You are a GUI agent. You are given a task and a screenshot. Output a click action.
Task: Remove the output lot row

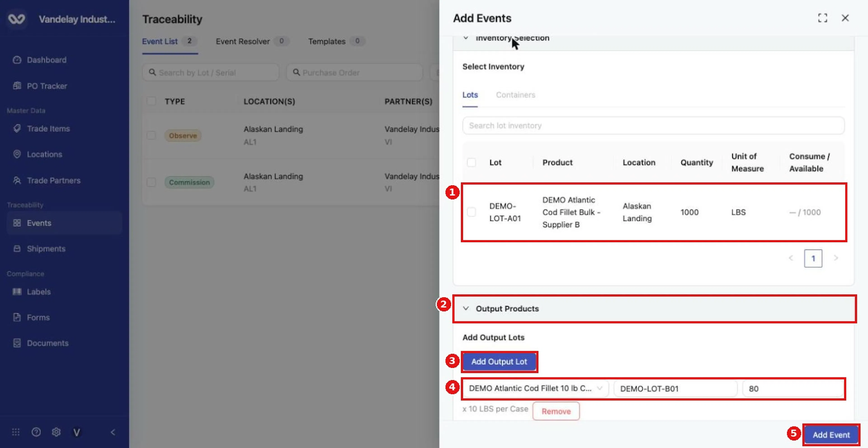click(556, 411)
